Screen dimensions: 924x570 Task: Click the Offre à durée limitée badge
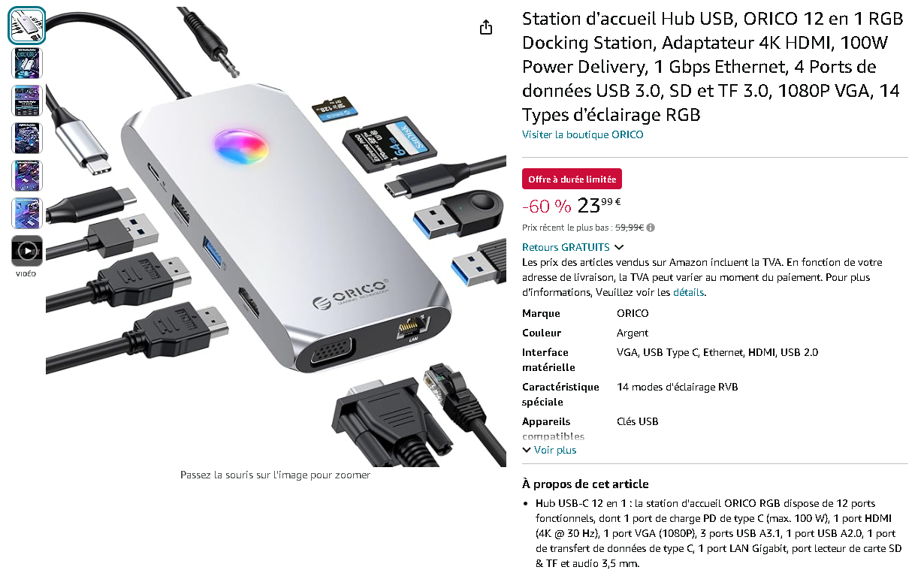[572, 179]
